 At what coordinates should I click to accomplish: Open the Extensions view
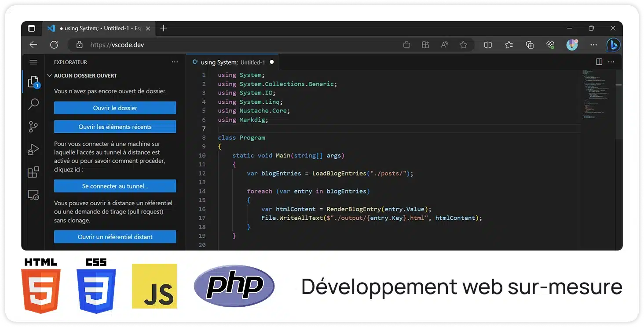click(33, 172)
